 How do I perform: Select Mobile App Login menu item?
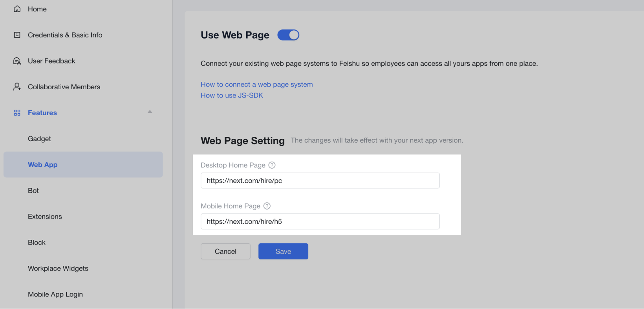pos(55,294)
